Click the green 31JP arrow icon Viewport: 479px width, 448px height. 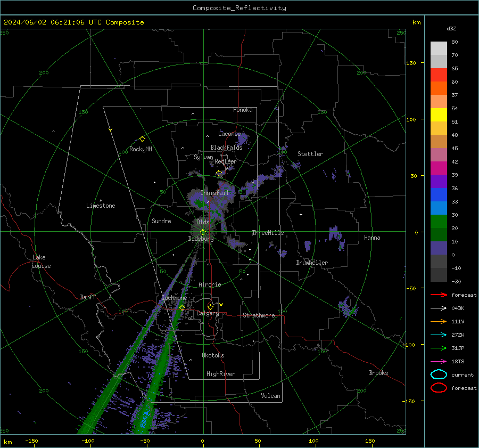tap(439, 348)
